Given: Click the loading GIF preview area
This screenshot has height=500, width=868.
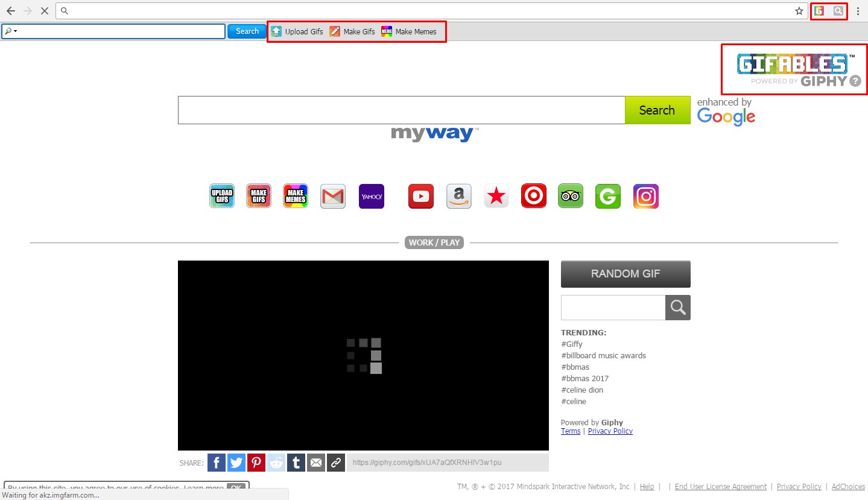Looking at the screenshot, I should 363,355.
